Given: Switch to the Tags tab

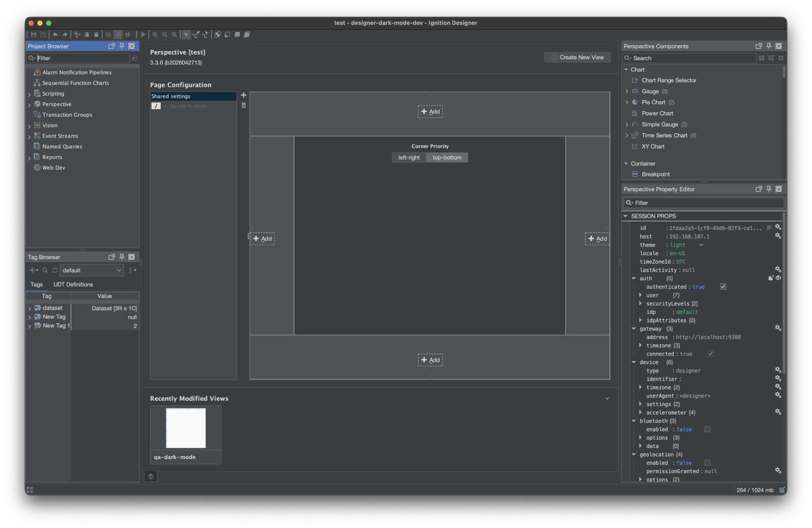Looking at the screenshot, I should coord(37,284).
